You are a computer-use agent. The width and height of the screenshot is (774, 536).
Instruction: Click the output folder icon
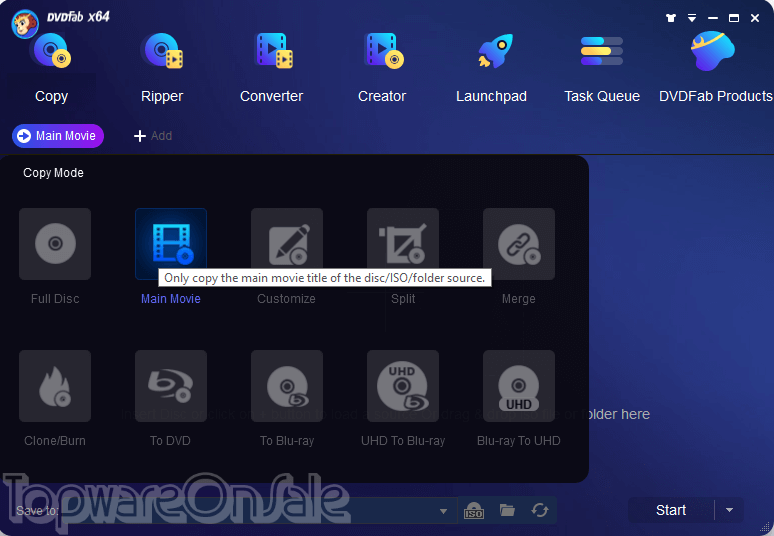pyautogui.click(x=507, y=510)
